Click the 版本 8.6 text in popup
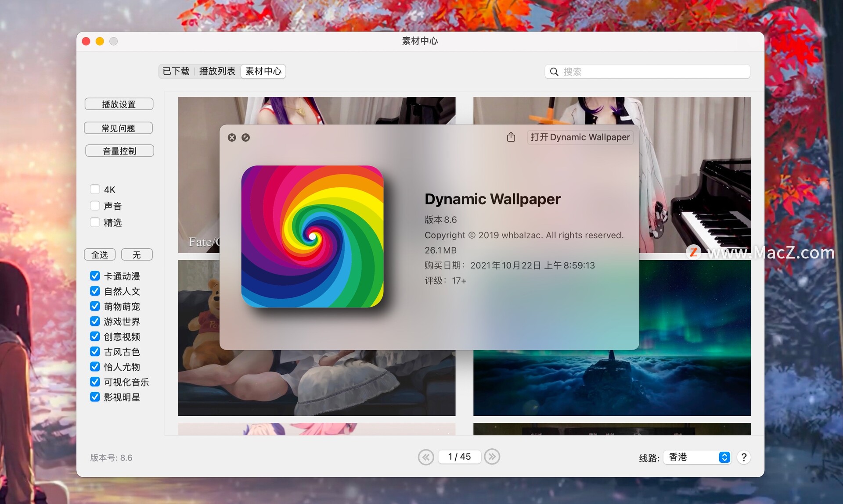Image resolution: width=843 pixels, height=504 pixels. pyautogui.click(x=441, y=220)
